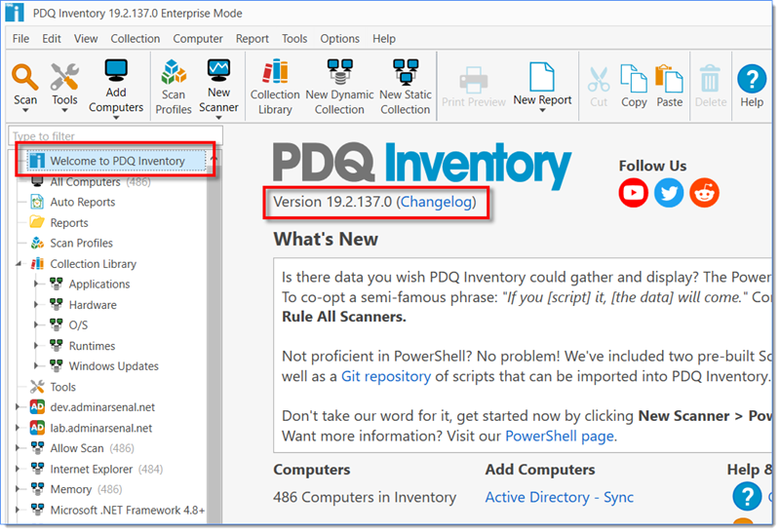Open the Twitter Follow Us icon

[669, 192]
